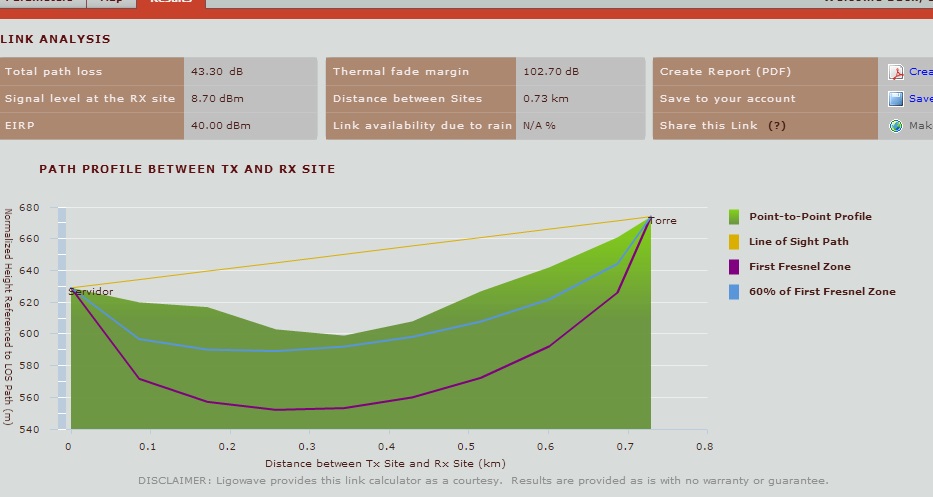Click the Line of Sight Path legend label
The width and height of the screenshot is (933, 497).
[x=799, y=242]
